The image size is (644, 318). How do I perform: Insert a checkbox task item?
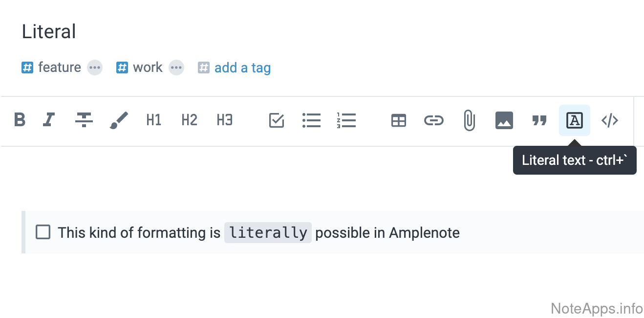click(277, 120)
